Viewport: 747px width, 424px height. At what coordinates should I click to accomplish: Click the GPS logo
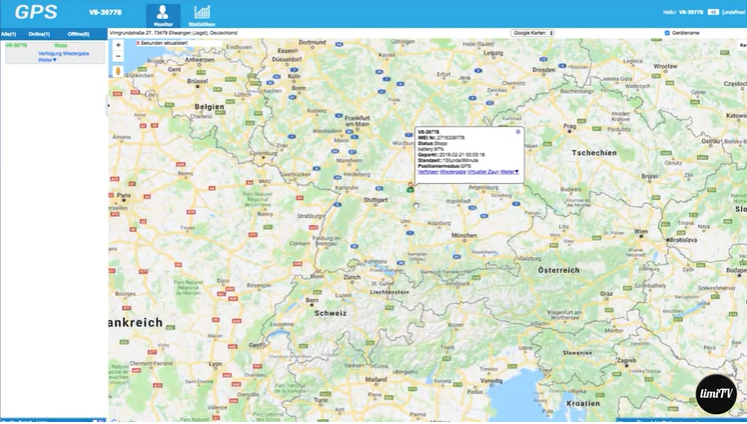pos(36,14)
